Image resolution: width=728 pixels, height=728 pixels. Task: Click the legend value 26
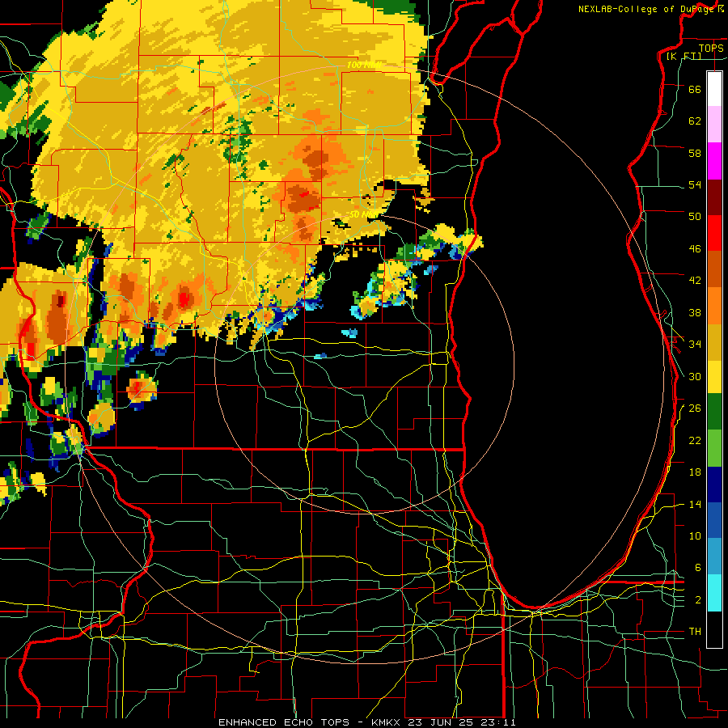tap(695, 408)
